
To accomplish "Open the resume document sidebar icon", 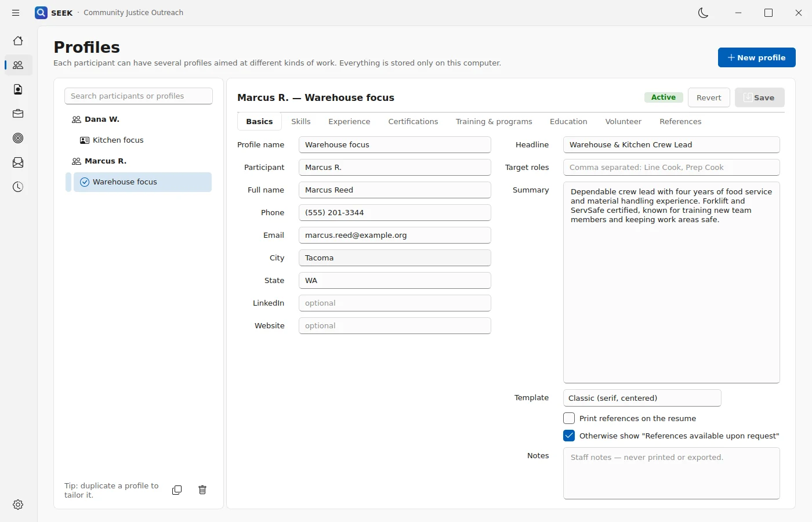I will click(18, 89).
